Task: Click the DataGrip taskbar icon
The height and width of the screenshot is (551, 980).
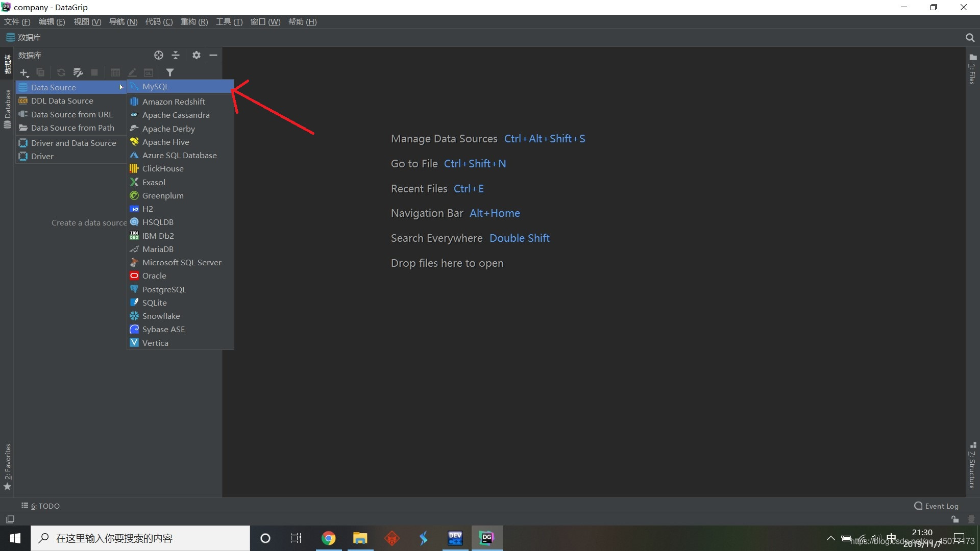Action: click(x=487, y=538)
